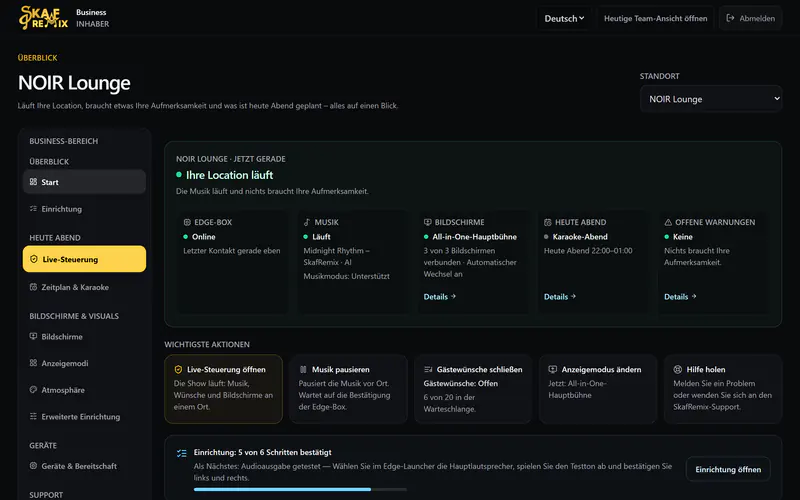Click the Gästewünsche schließen list icon
The width and height of the screenshot is (800, 500).
coord(428,369)
